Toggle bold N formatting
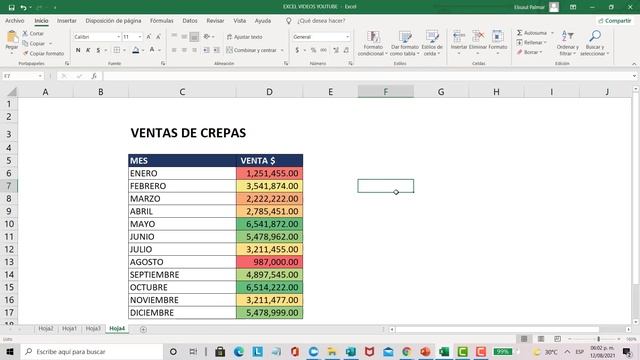 pos(78,50)
